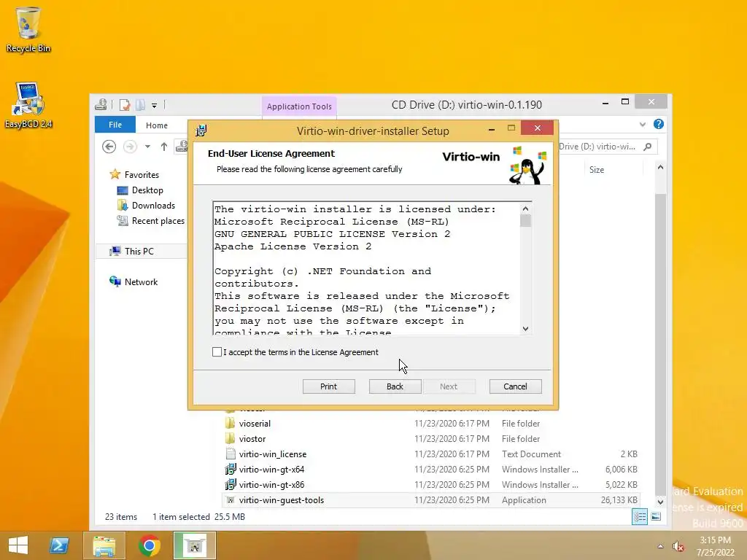Open the File tab in Explorer
This screenshot has height=560, width=747.
click(115, 125)
